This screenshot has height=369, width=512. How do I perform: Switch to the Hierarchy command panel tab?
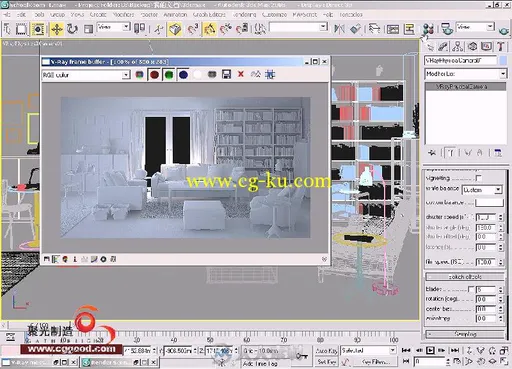click(458, 47)
